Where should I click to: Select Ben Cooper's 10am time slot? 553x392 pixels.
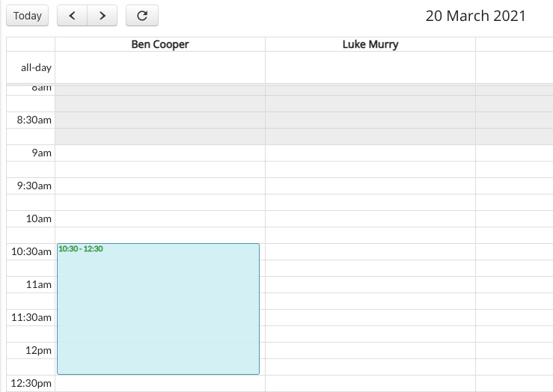click(160, 219)
